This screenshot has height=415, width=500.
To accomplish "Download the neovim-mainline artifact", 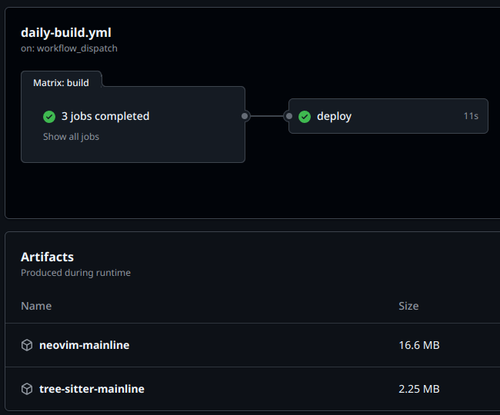I will point(84,345).
